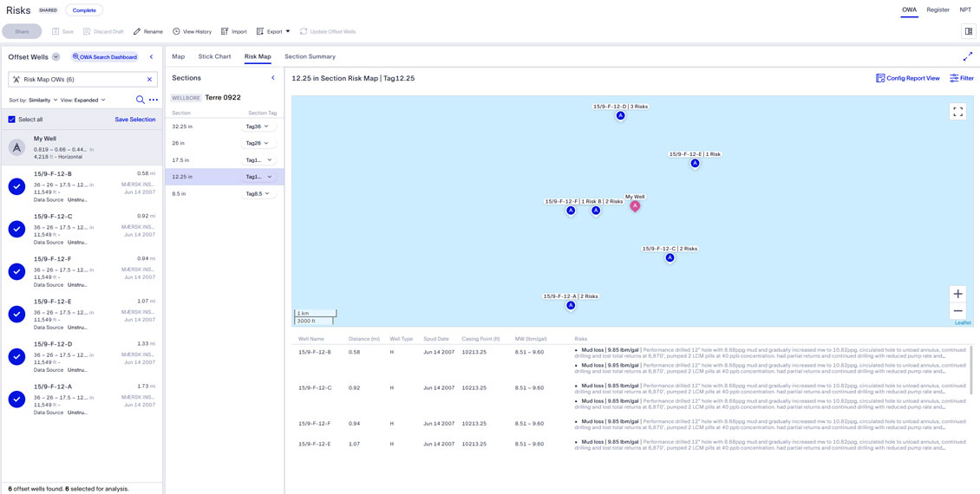
Task: Click the Import icon in toolbar
Action: coord(225,31)
